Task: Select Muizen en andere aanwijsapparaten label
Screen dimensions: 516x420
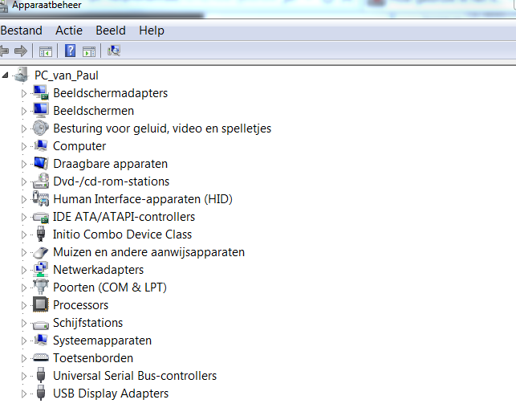Action: (148, 252)
